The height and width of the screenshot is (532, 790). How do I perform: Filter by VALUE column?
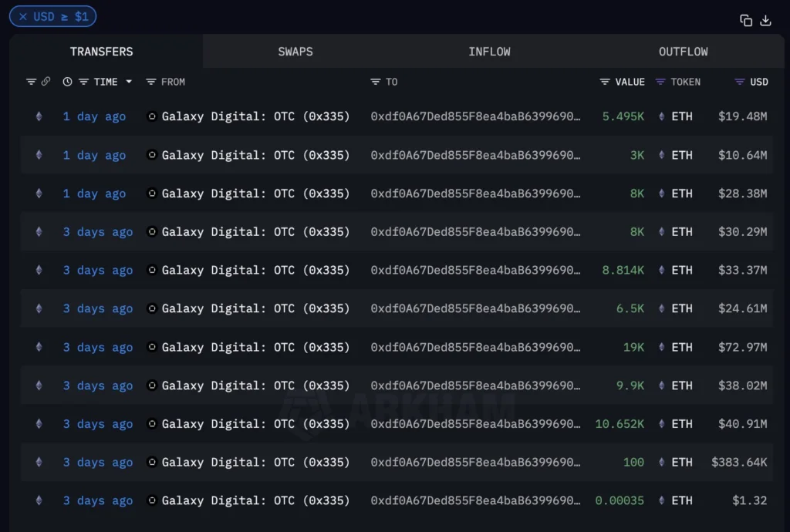(605, 82)
